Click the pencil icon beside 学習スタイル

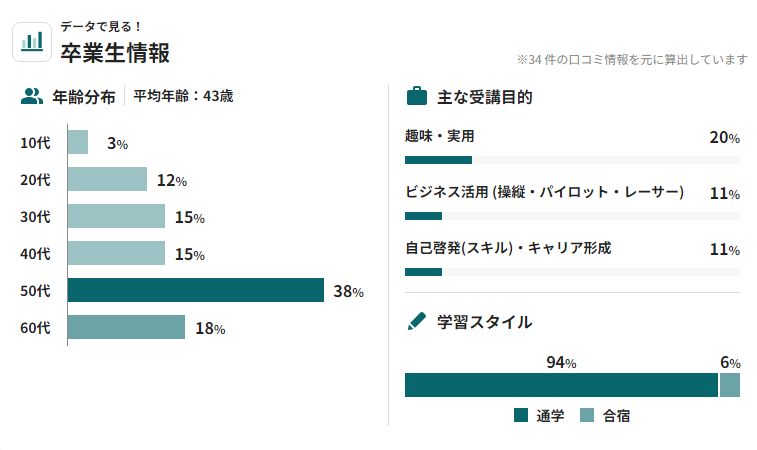[x=417, y=322]
